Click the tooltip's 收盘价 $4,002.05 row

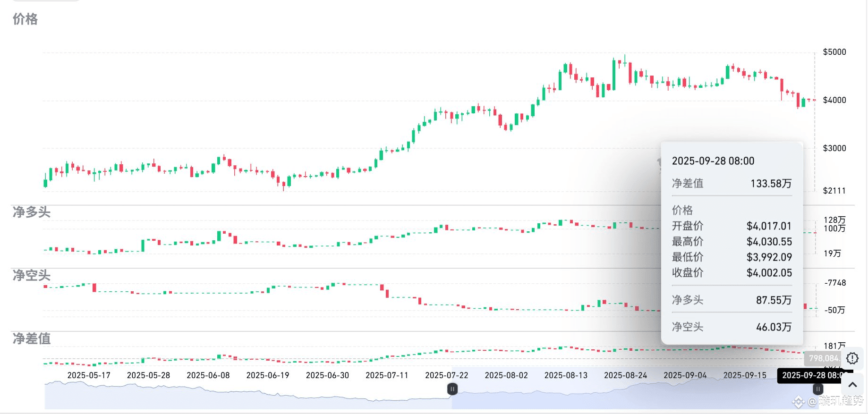click(732, 272)
